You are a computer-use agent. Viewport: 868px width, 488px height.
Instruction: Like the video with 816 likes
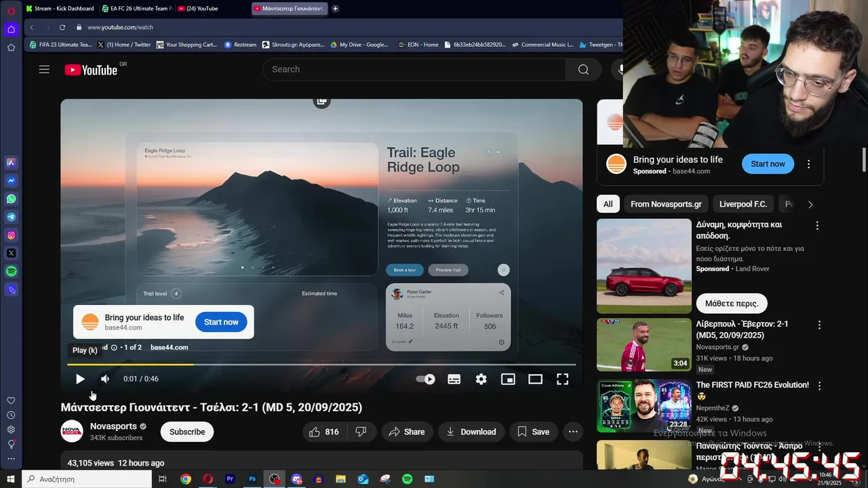325,432
